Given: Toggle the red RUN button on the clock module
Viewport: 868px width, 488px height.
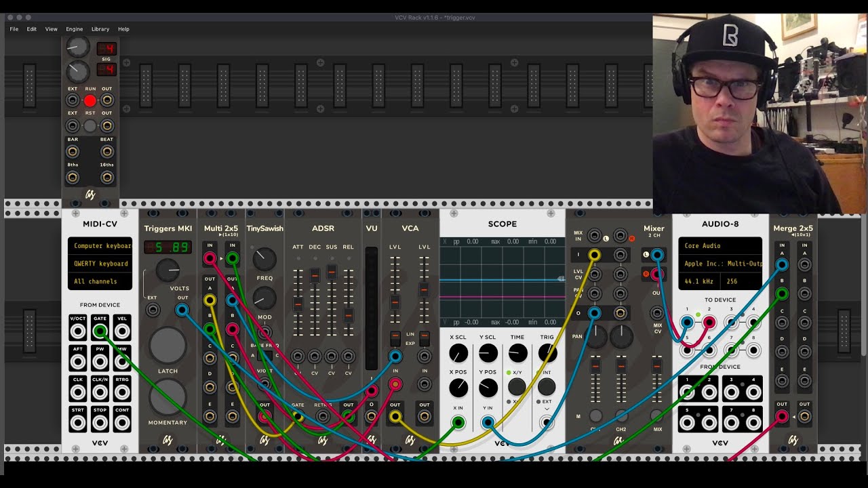Looking at the screenshot, I should click(x=90, y=100).
